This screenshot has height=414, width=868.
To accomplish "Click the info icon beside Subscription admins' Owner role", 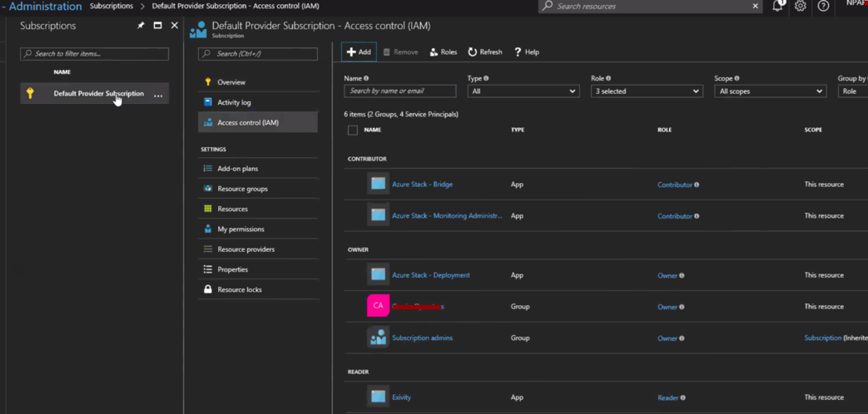I will 682,338.
